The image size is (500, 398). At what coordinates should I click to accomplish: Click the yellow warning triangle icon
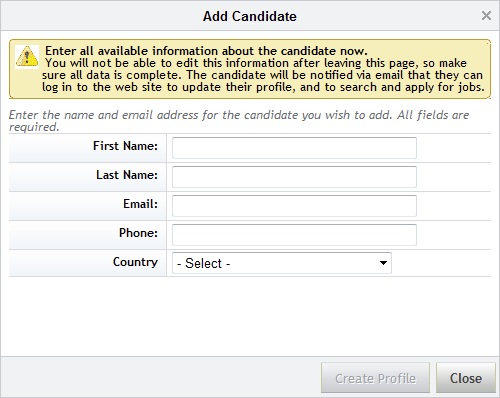click(27, 57)
